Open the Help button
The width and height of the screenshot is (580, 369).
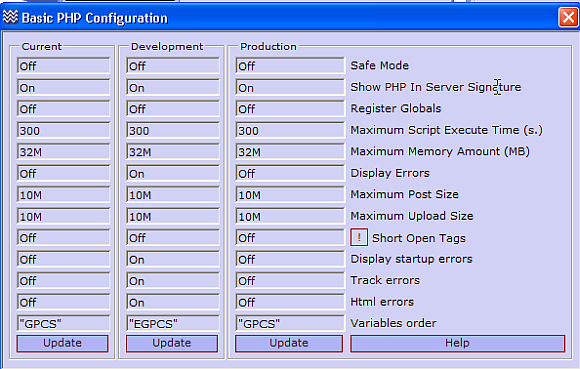tap(458, 343)
